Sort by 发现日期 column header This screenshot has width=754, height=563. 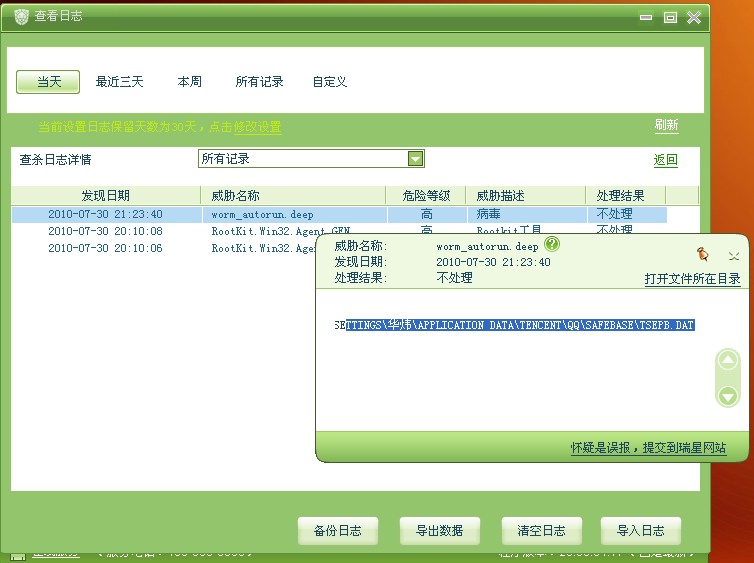pos(105,196)
